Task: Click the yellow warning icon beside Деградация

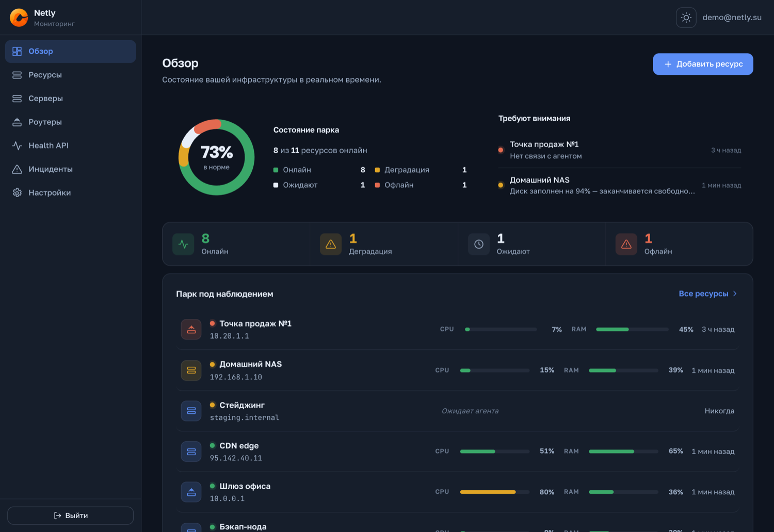Action: click(331, 244)
